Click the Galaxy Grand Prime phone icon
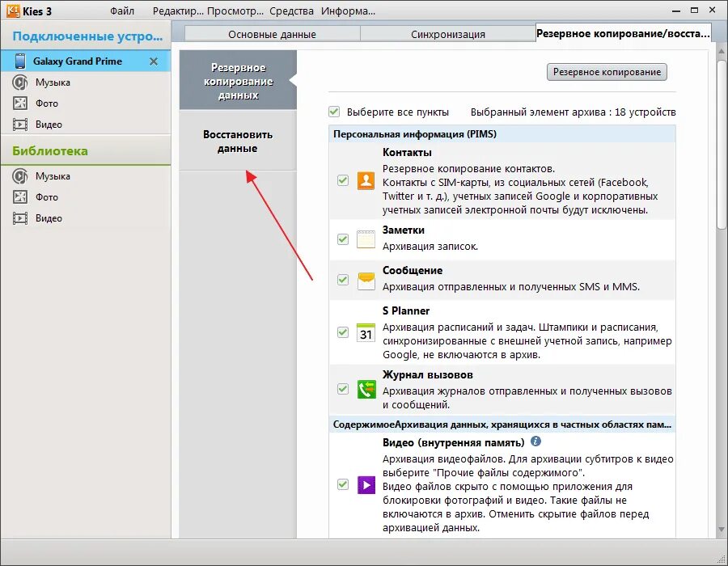This screenshot has height=566, width=728. (20, 61)
